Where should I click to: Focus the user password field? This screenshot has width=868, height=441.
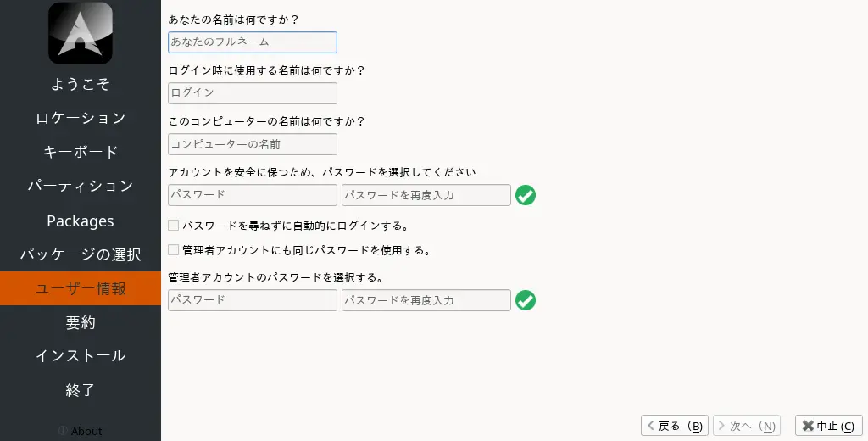click(253, 195)
